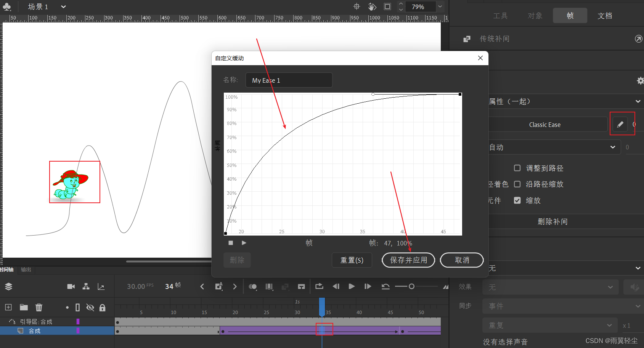The width and height of the screenshot is (644, 348).
Task: Toggle lock all layers padlock icon
Action: click(x=102, y=308)
